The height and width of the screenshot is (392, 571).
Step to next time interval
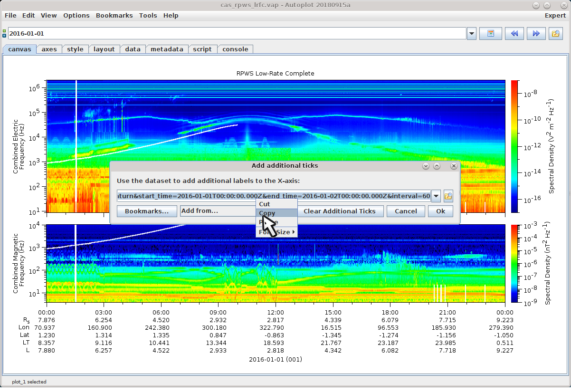pyautogui.click(x=536, y=34)
